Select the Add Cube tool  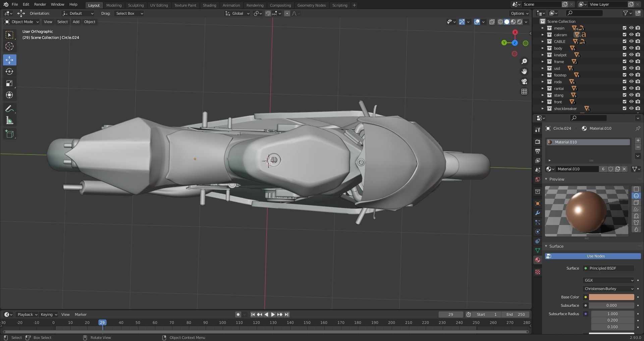click(9, 134)
